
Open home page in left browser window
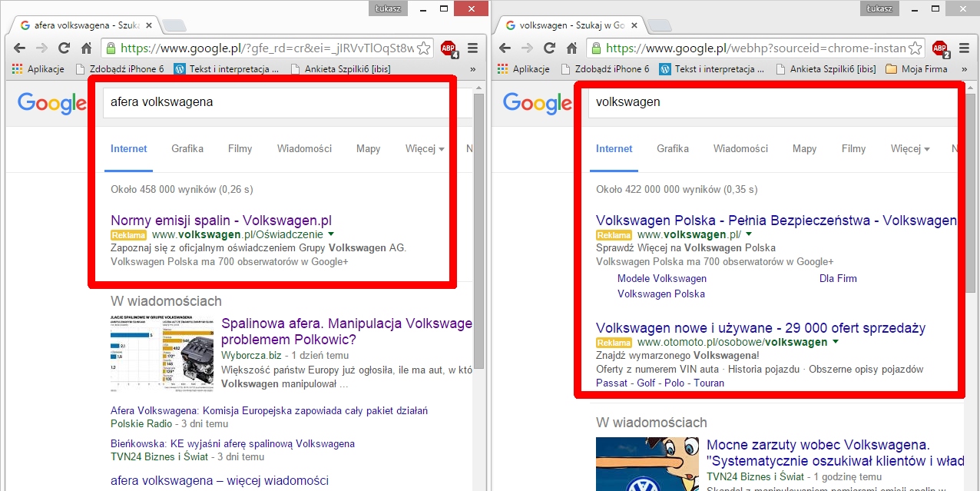click(87, 48)
